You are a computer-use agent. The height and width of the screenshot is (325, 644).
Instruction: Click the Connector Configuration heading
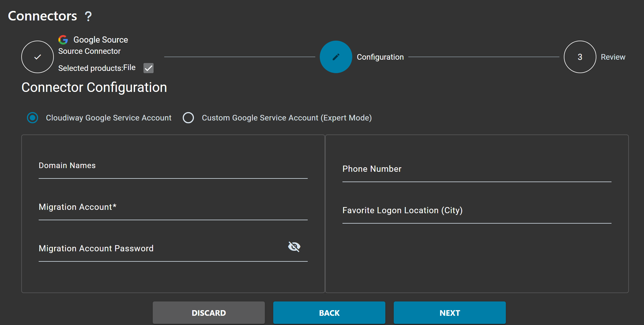coord(94,87)
